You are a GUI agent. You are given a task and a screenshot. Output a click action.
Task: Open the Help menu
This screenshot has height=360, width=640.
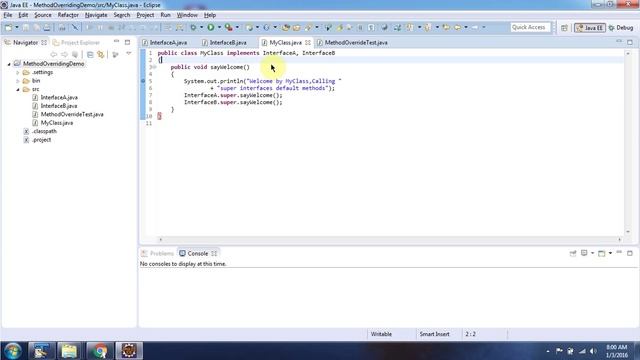point(210,15)
